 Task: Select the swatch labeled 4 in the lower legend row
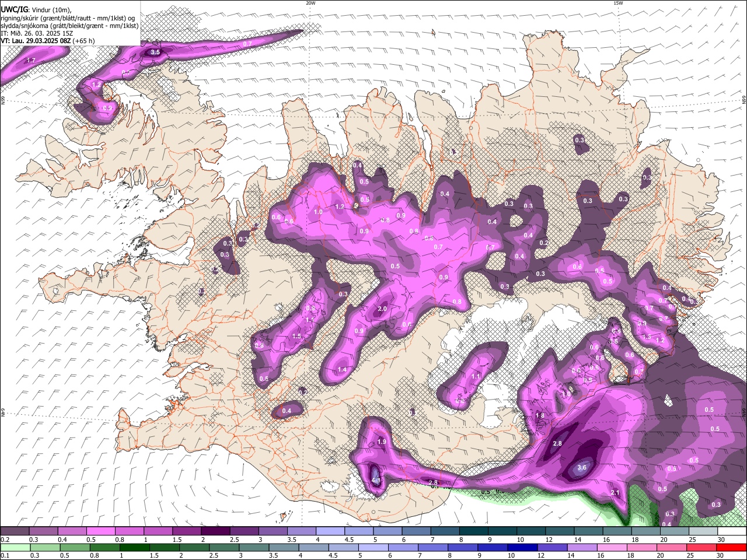point(313,548)
